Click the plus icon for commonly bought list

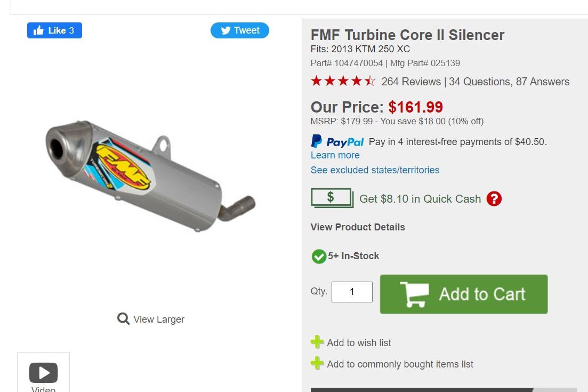[317, 364]
